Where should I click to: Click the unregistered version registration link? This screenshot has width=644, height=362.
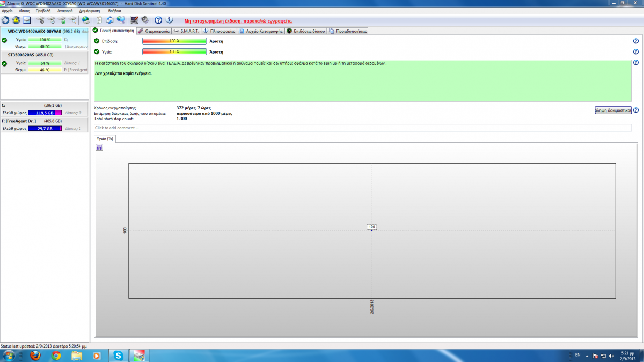coord(238,20)
